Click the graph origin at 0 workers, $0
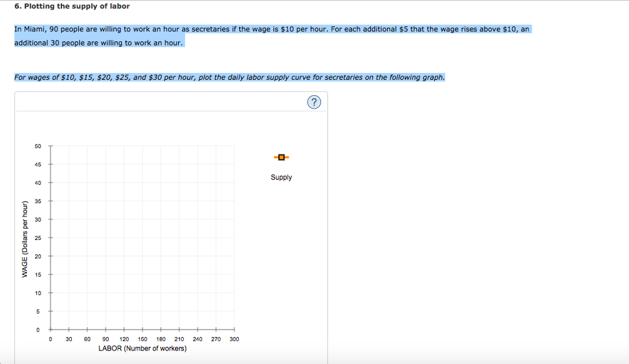This screenshot has width=629, height=364. [x=50, y=330]
